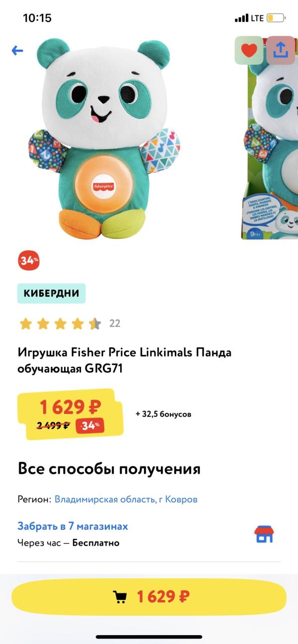Tap the 34% badge beside old price
Viewport: 298px width, 644px height.
point(90,426)
